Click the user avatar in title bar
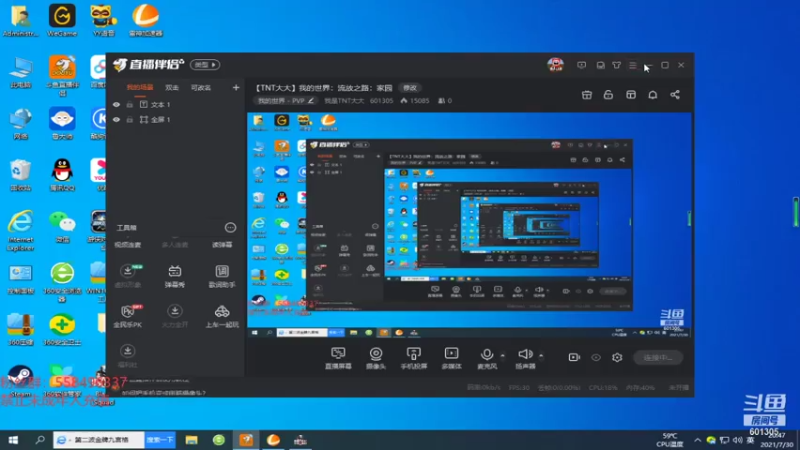The height and width of the screenshot is (450, 800). tap(556, 65)
